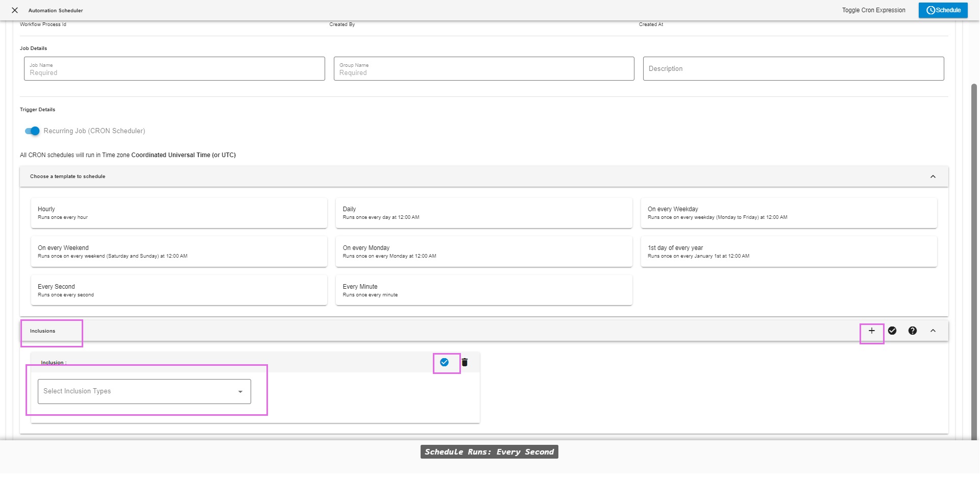Collapse the Inclusions section chevron
Viewport: 980px width, 478px height.
(933, 331)
